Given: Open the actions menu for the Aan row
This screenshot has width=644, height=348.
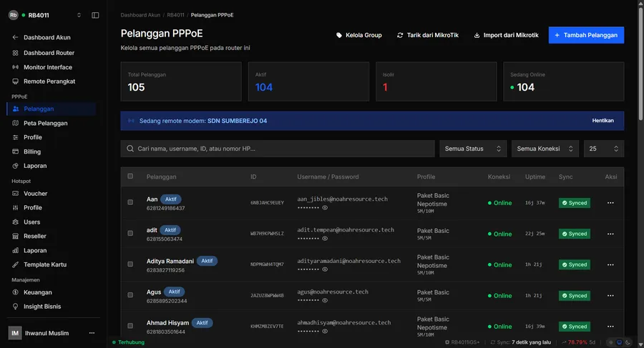Looking at the screenshot, I should pyautogui.click(x=610, y=203).
